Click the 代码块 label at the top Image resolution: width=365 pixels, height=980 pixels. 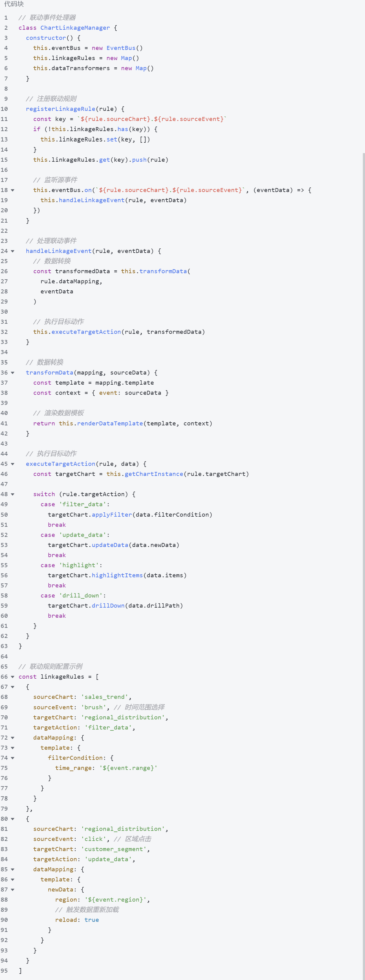pos(14,4)
